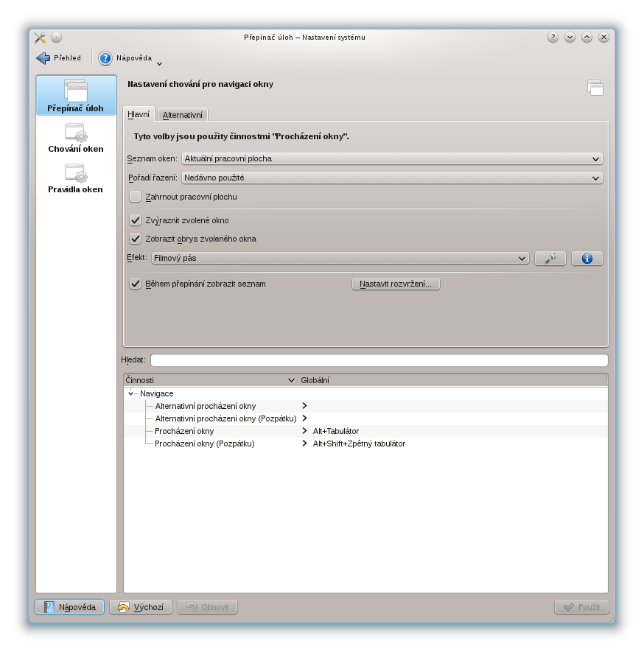The height and width of the screenshot is (652, 644).
Task: Expand Procházení okny (Pozpátku) shortcut arrow
Action: click(x=304, y=444)
